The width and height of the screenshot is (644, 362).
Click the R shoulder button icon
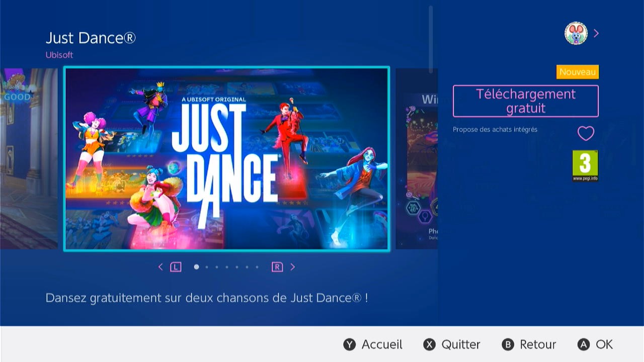[x=277, y=267]
